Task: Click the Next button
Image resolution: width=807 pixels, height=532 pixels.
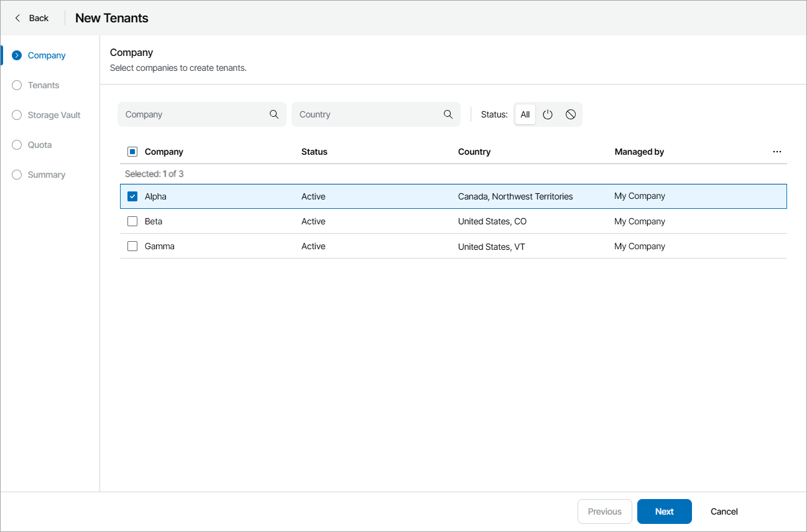Action: coord(664,511)
